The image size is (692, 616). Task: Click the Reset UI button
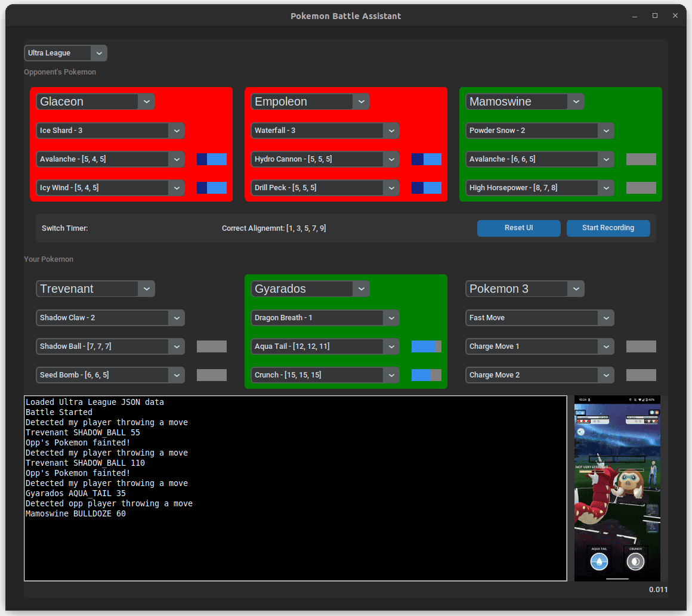(x=519, y=228)
